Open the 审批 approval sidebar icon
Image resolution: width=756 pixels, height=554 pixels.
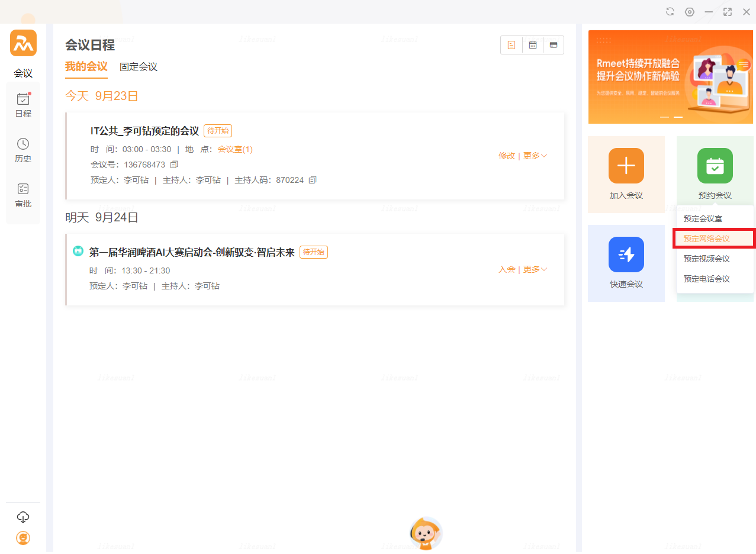click(x=23, y=195)
